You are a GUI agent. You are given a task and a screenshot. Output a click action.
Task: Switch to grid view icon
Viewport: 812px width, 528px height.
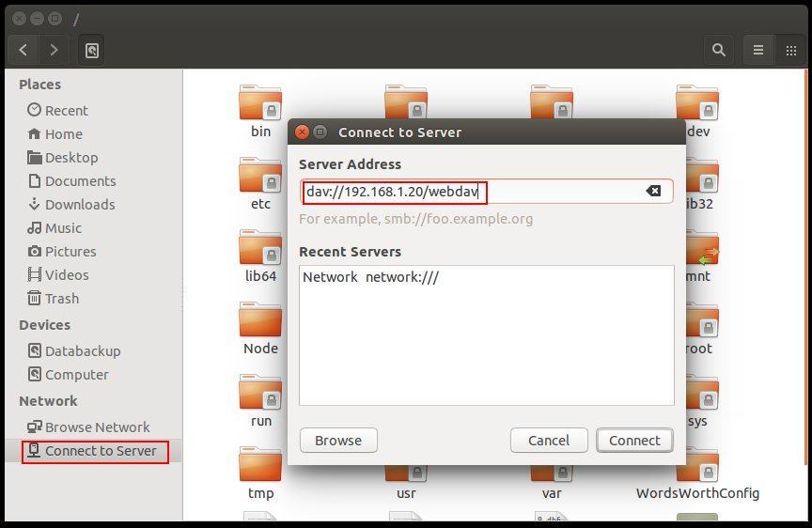pyautogui.click(x=790, y=50)
